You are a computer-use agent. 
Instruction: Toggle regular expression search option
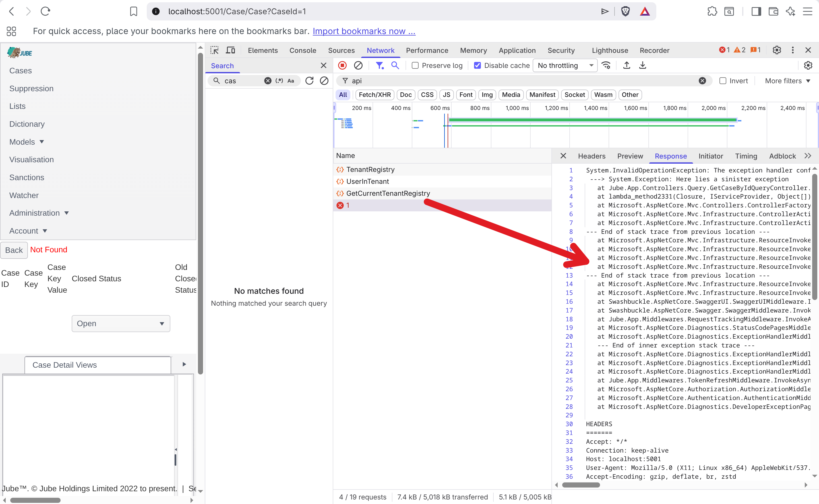tap(279, 81)
